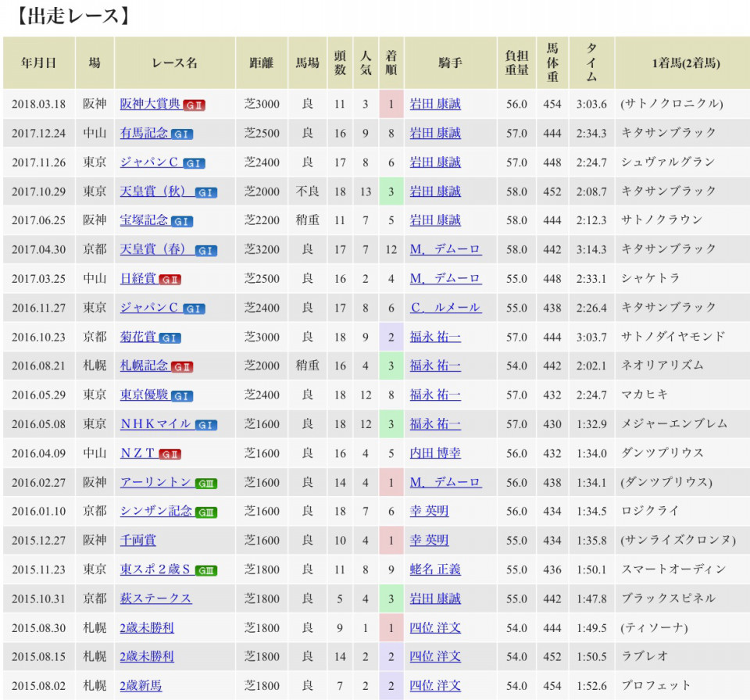Viewport: 750px width, 700px height.
Task: Open the 菊花賞 race link
Action: (x=137, y=337)
